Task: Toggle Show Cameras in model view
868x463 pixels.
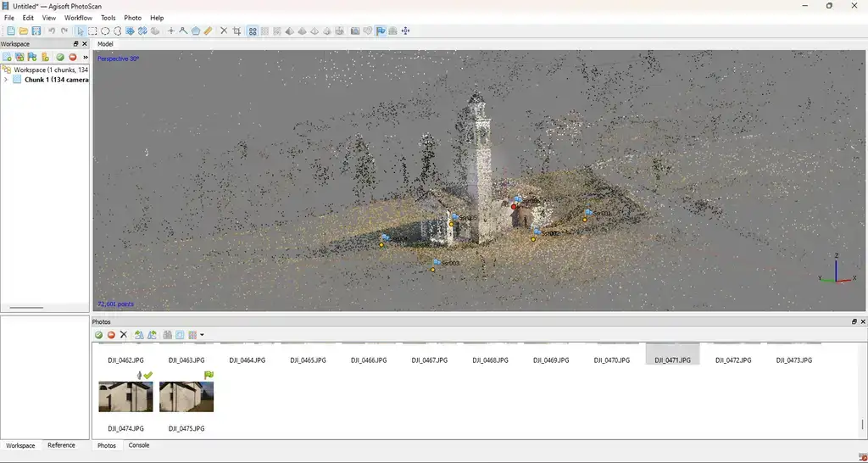Action: pos(355,31)
